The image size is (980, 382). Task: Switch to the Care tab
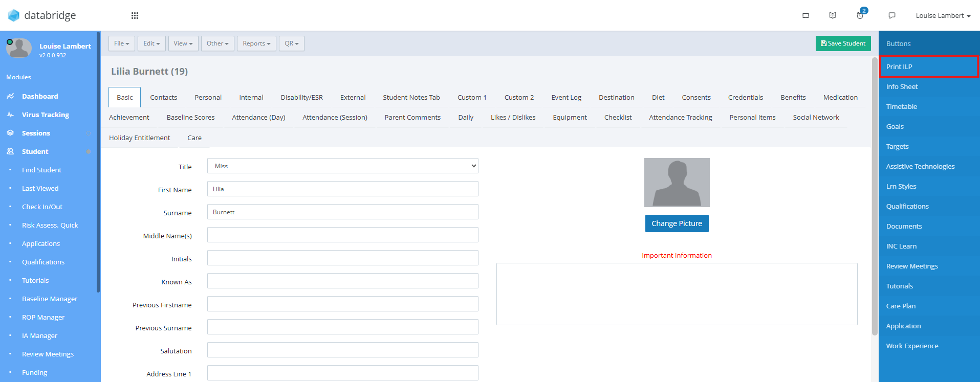[194, 138]
